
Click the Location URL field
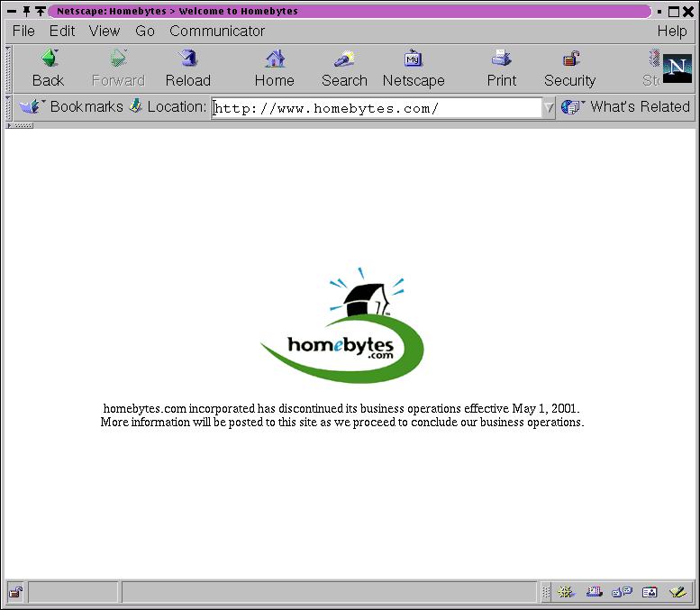click(x=377, y=108)
